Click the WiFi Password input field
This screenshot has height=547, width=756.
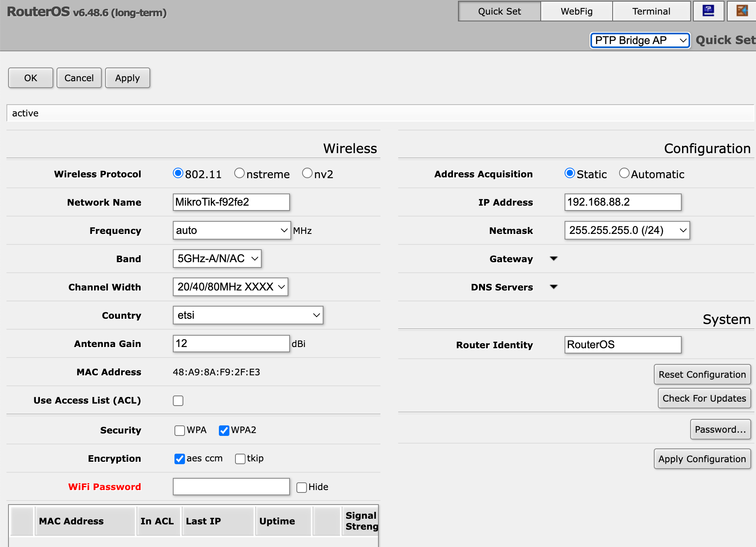click(x=231, y=486)
